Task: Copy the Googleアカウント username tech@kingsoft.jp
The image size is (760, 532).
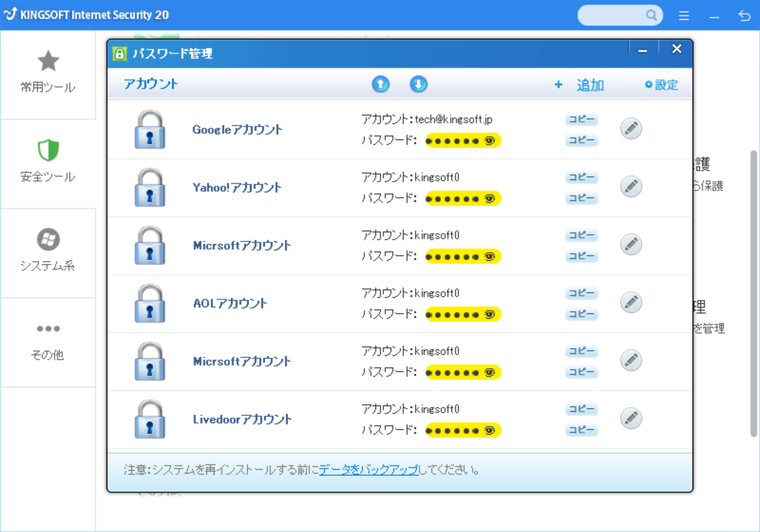Action: 581,120
